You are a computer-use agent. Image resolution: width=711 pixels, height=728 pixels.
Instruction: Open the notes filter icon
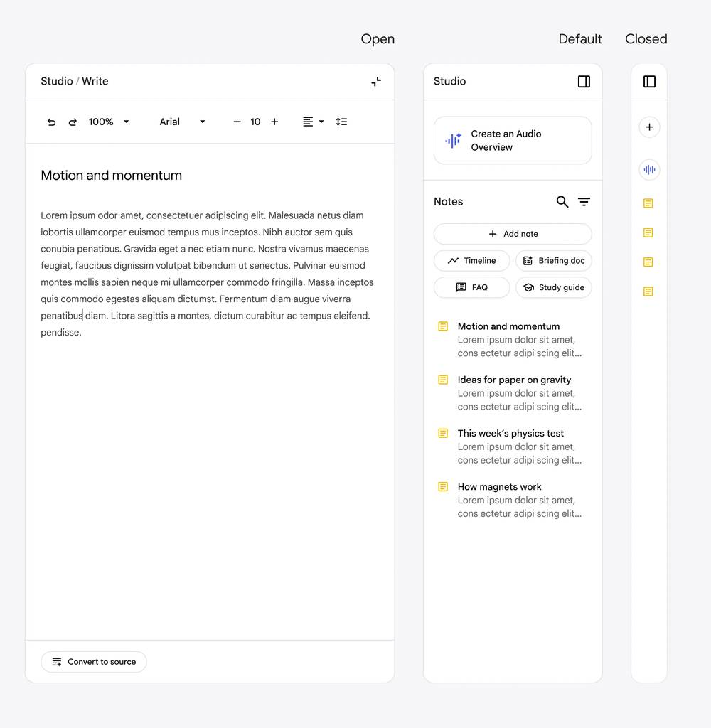point(584,202)
